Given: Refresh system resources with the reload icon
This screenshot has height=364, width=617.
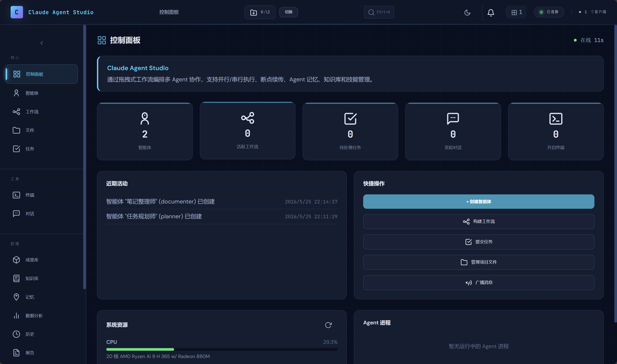Looking at the screenshot, I should [x=328, y=325].
